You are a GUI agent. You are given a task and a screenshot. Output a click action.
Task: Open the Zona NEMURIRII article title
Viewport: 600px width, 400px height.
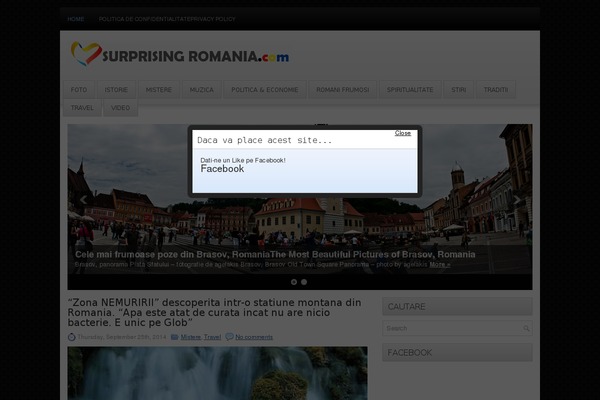tap(214, 313)
